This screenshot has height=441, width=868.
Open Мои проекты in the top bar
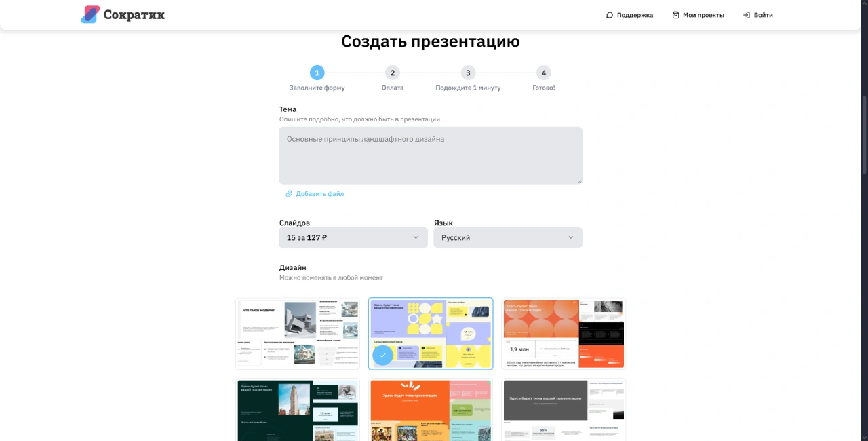click(x=703, y=14)
